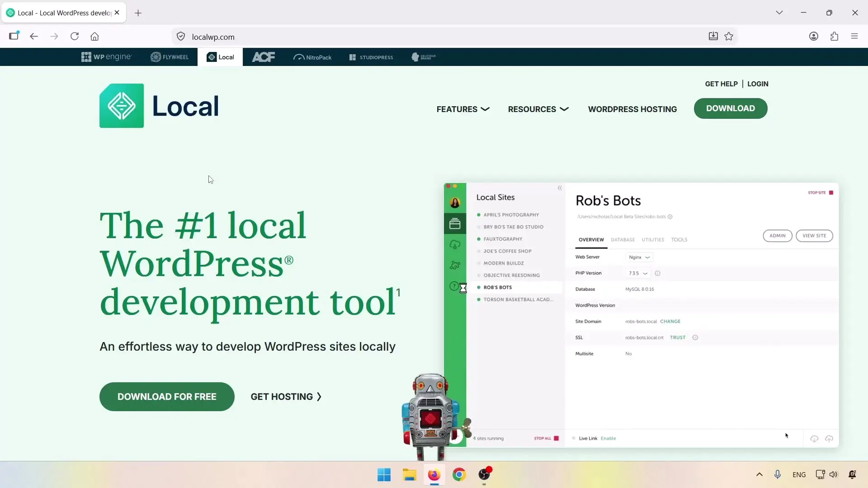Image resolution: width=868 pixels, height=488 pixels.
Task: Click Download For Free button
Action: [x=167, y=397]
